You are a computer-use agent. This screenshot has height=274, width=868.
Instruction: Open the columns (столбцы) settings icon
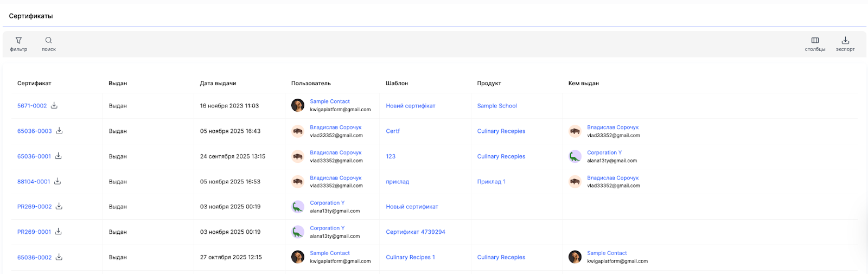pyautogui.click(x=815, y=41)
